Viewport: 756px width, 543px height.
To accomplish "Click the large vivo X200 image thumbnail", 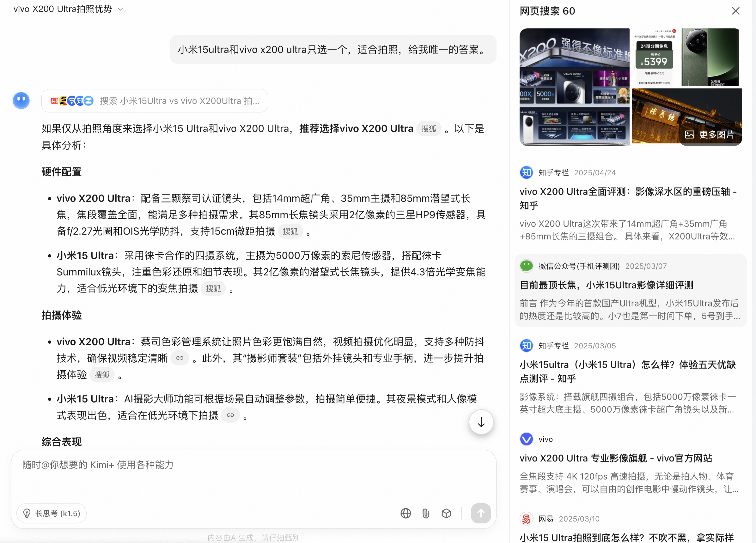I will pyautogui.click(x=574, y=87).
